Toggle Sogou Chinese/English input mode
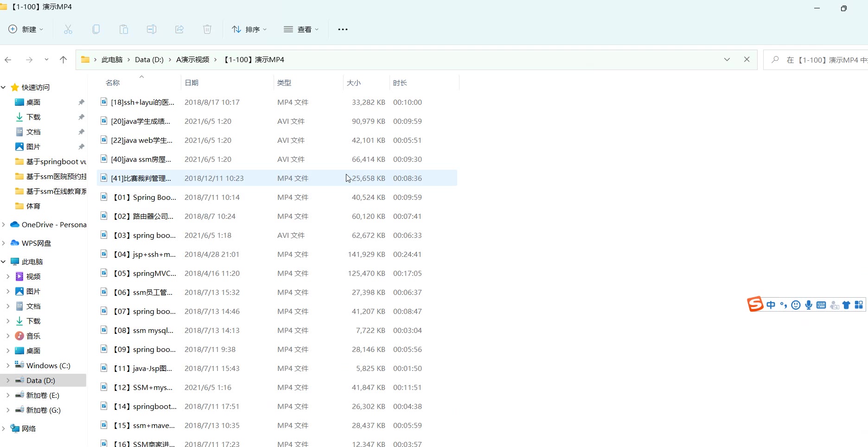 click(x=771, y=305)
